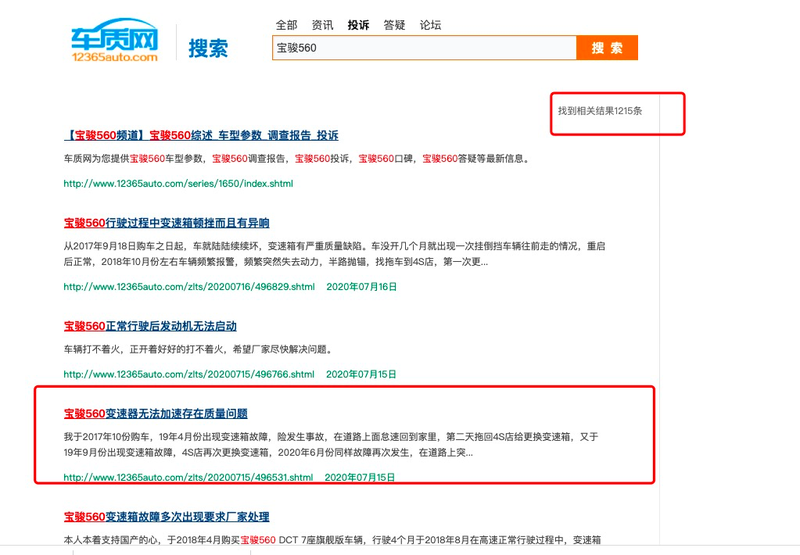Open 宝骏560正常行驶后发动机无法启动 result

pyautogui.click(x=150, y=326)
